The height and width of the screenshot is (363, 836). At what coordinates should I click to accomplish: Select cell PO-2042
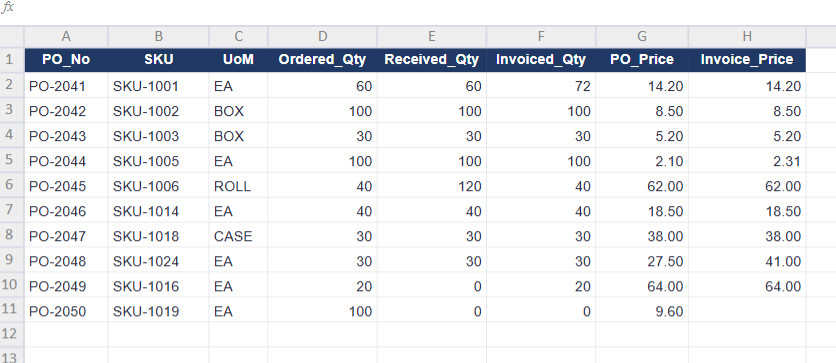coord(66,111)
